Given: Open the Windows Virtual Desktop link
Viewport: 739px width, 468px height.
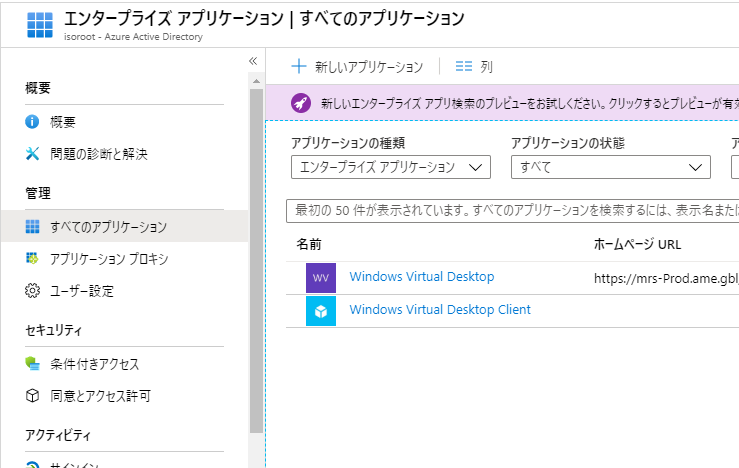Looking at the screenshot, I should click(422, 277).
